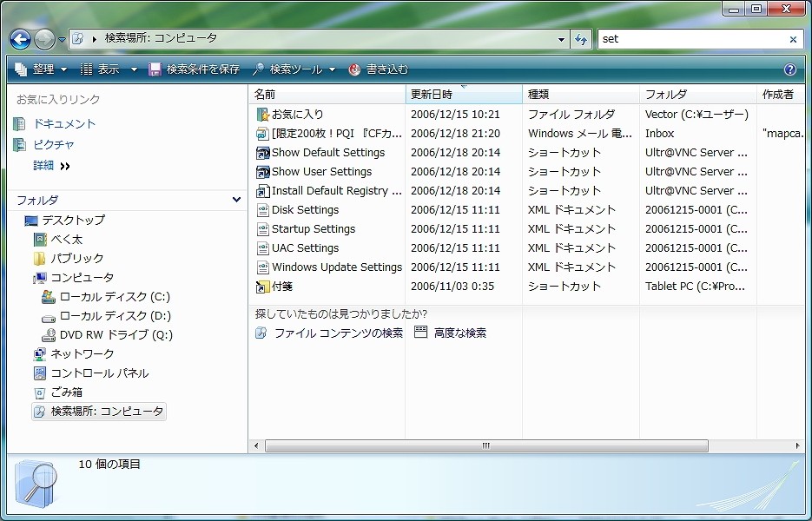Click 検索条件を保存 toolbar button
Viewport: 812px width, 521px height.
click(x=194, y=69)
